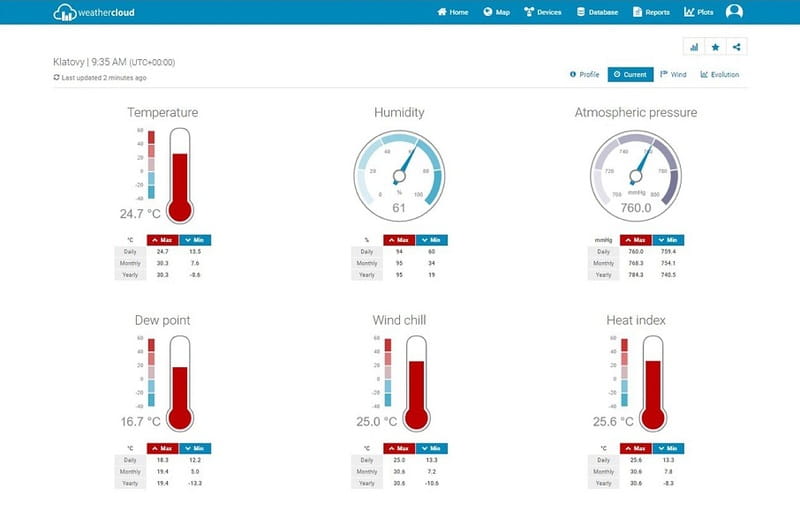Mark station as favorite with star icon

[715, 47]
